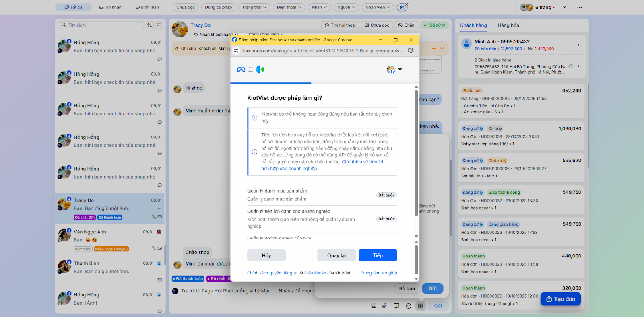This screenshot has width=644, height=317.
Task: Open the quick reply templates icon
Action: pyautogui.click(x=396, y=306)
